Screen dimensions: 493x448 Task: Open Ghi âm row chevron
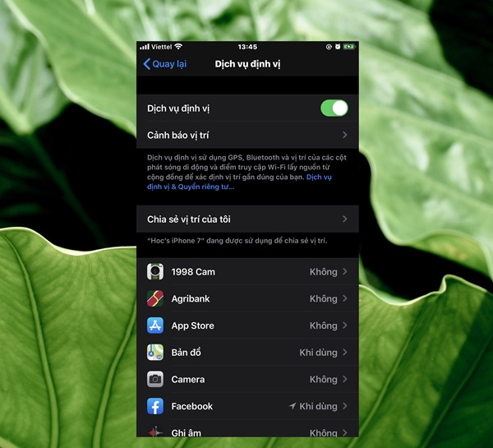pos(345,433)
